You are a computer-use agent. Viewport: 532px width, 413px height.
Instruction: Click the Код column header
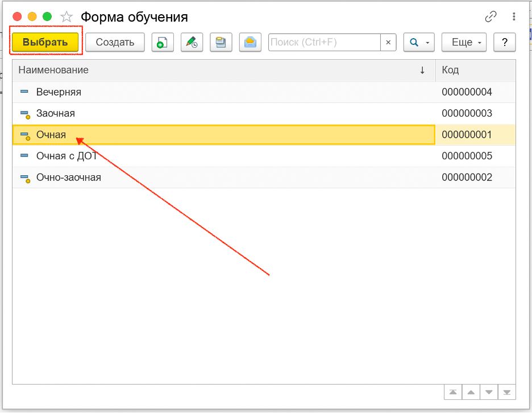(475, 70)
